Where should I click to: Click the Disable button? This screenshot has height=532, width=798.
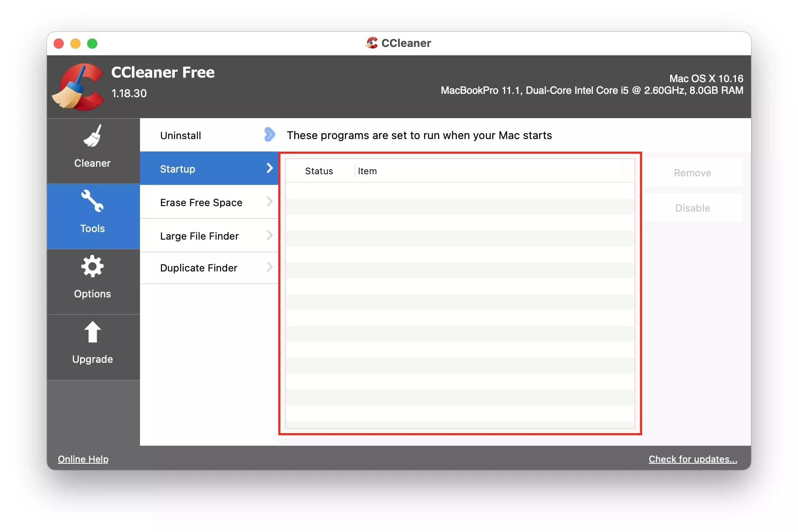[692, 208]
